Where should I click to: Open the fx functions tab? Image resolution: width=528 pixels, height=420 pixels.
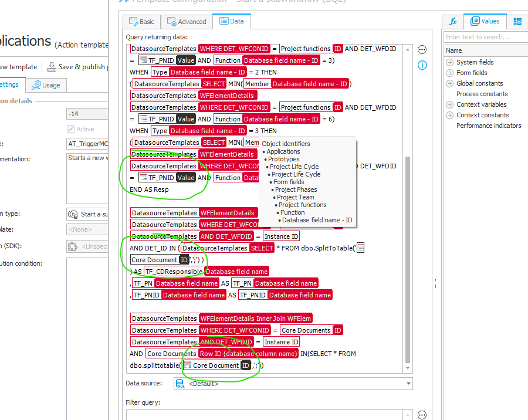click(452, 22)
